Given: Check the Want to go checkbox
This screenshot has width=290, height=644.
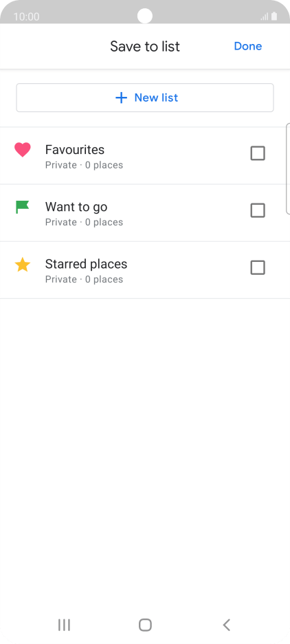Looking at the screenshot, I should (x=258, y=211).
